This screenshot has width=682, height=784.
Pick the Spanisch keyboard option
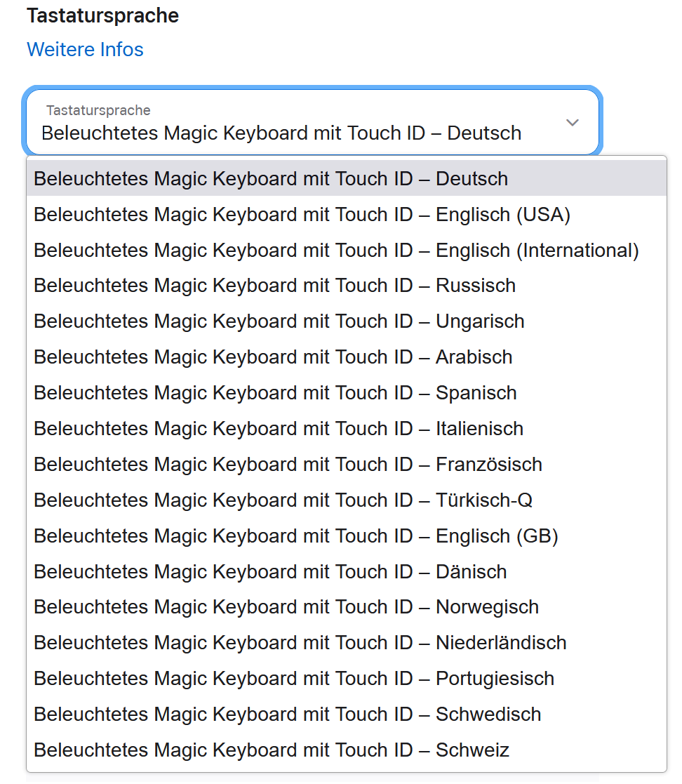coord(347,393)
